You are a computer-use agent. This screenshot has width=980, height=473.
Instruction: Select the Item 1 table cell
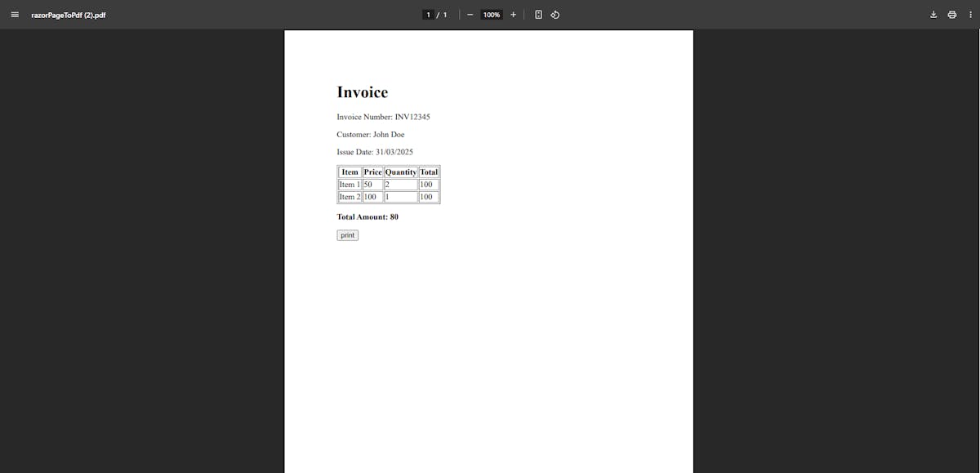click(x=349, y=185)
